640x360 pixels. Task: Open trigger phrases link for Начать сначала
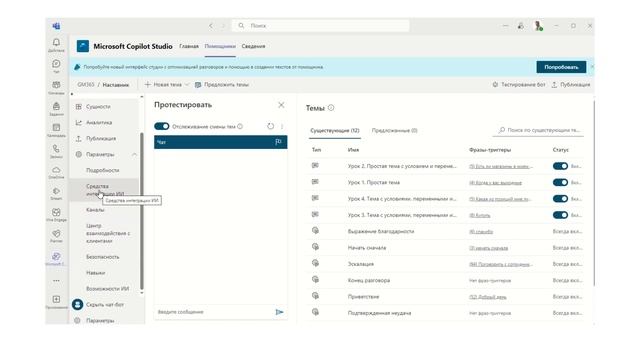(x=489, y=248)
